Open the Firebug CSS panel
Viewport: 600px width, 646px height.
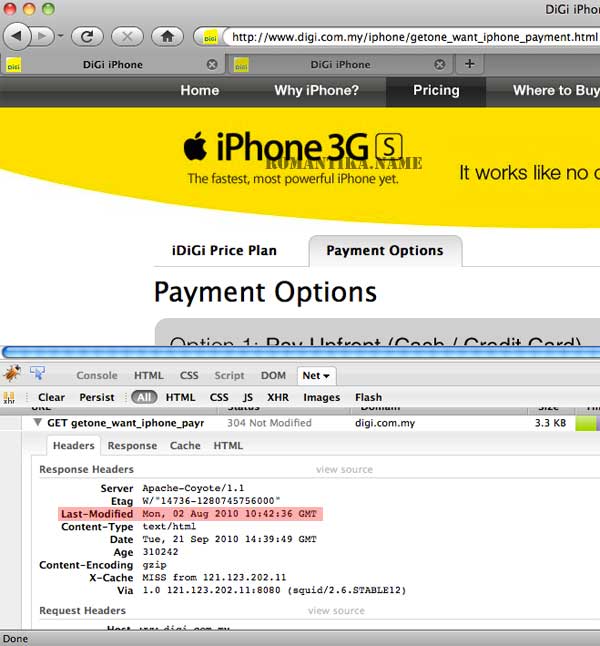point(189,375)
